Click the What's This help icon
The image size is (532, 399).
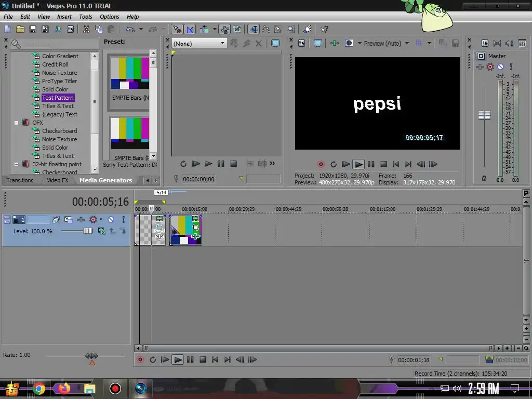[324, 29]
